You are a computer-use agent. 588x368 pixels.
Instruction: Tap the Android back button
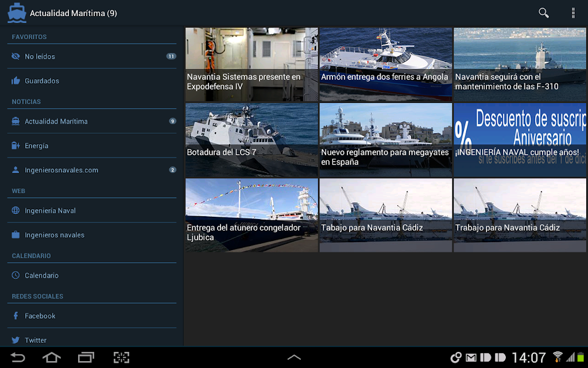[x=17, y=358]
